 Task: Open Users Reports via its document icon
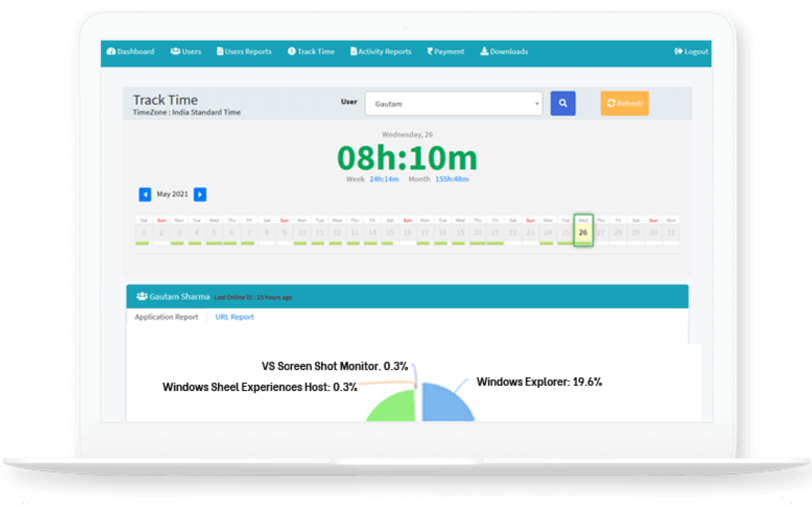[x=219, y=51]
